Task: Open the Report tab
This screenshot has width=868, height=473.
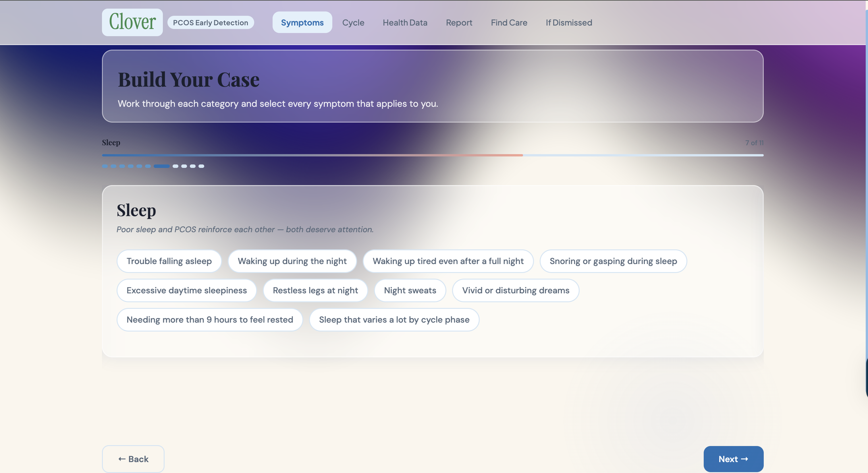Action: (x=459, y=23)
